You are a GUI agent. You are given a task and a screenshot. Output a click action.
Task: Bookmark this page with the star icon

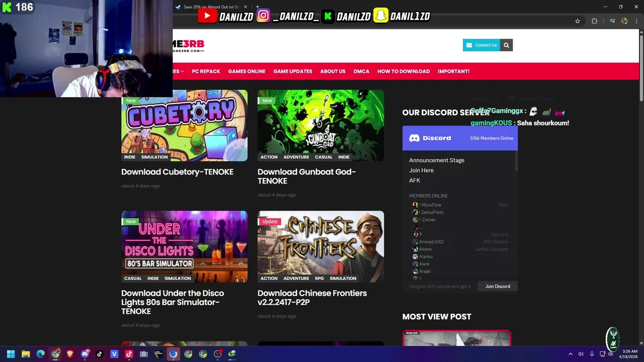click(x=578, y=21)
